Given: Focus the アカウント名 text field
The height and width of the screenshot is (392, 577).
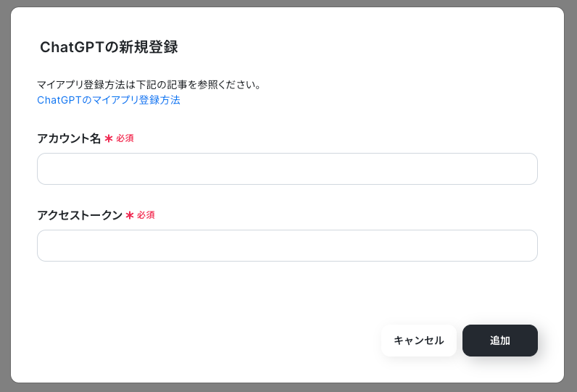Looking at the screenshot, I should tap(287, 169).
